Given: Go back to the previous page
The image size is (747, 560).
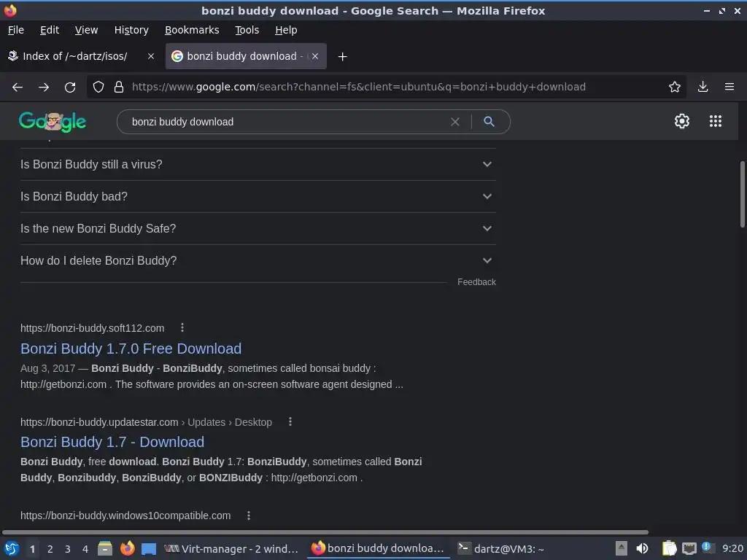Looking at the screenshot, I should [x=18, y=87].
